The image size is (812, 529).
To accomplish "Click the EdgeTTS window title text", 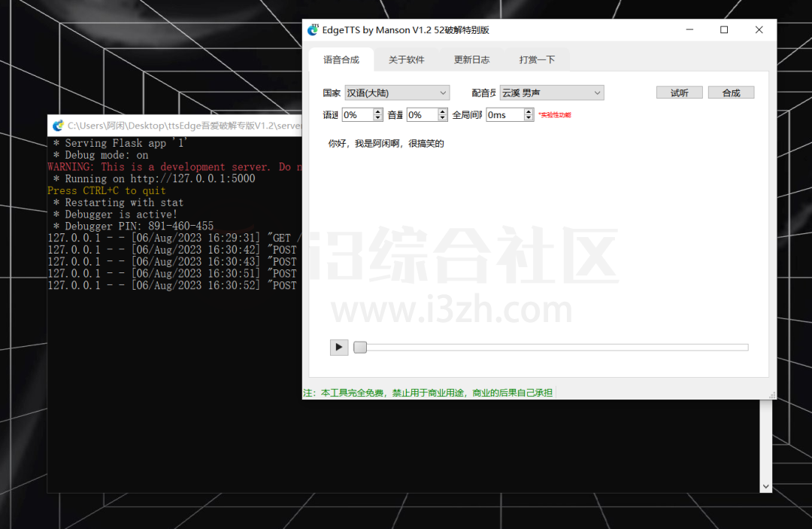I will tap(405, 30).
